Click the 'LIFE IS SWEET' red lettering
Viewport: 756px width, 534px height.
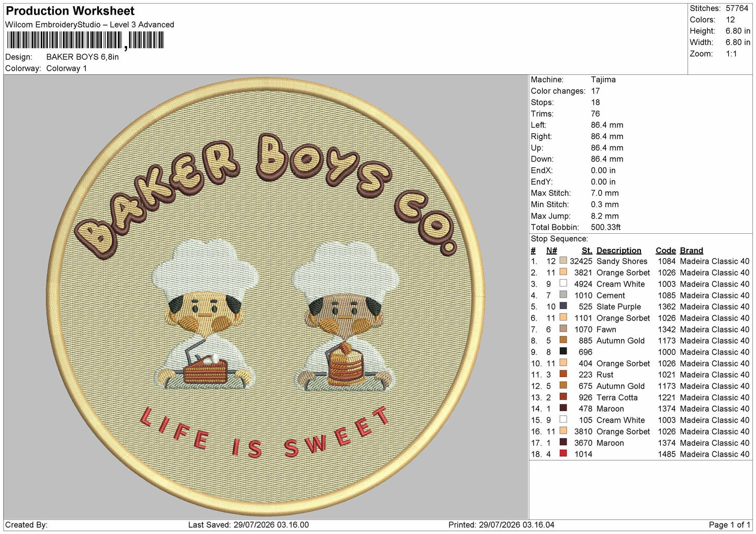tap(265, 433)
